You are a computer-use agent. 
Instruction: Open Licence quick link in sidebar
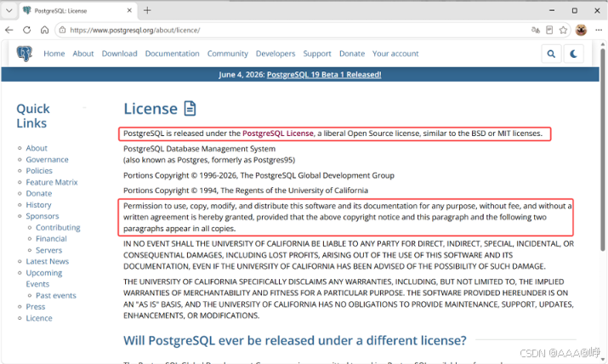(x=39, y=318)
